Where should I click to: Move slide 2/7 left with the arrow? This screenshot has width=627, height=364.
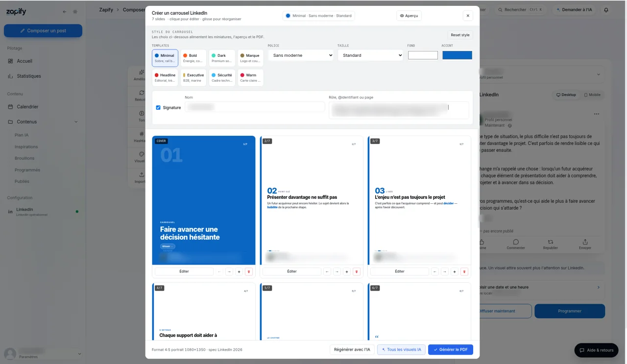pos(327,271)
